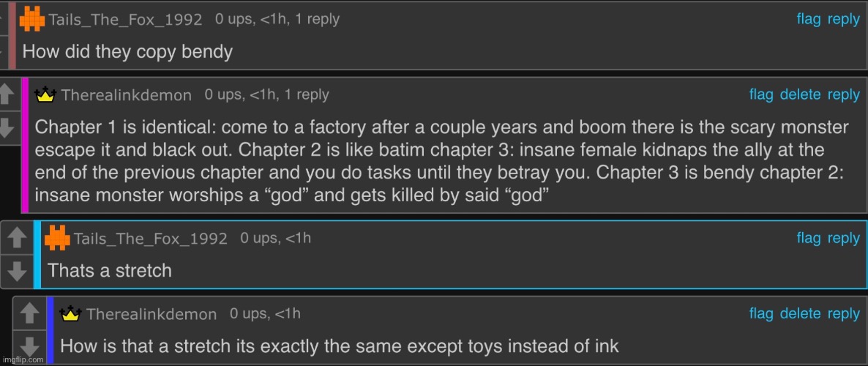Upvote the "Chapter 1 is identical" comment
The image size is (868, 366).
point(7,94)
